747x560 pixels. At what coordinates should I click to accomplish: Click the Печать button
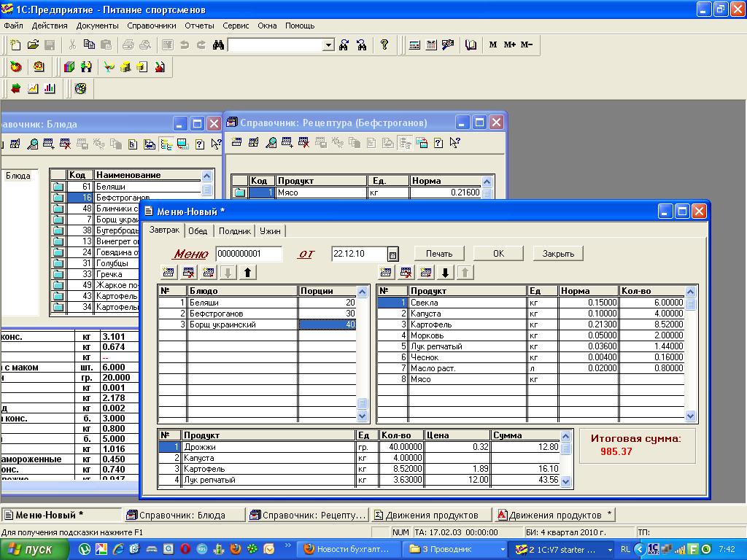point(439,254)
